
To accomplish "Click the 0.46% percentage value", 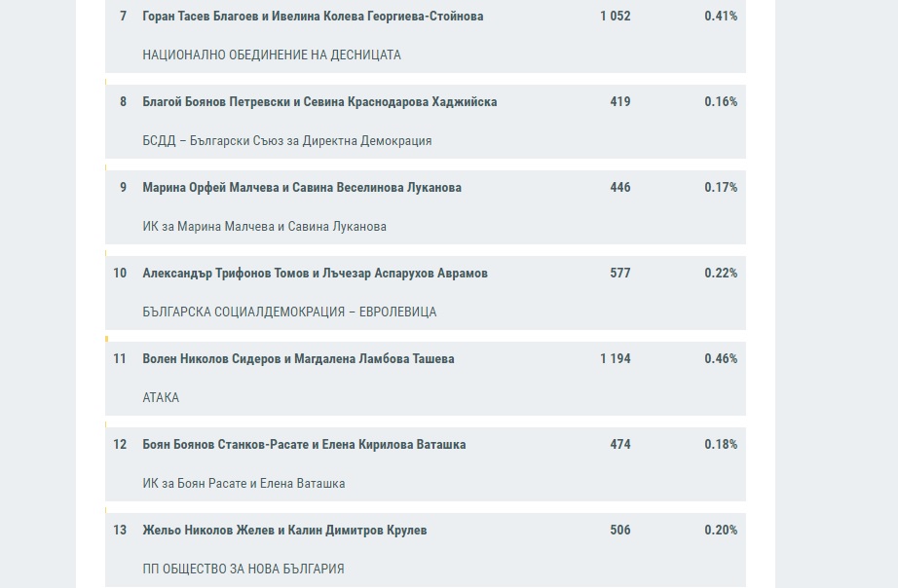I will 721,359.
